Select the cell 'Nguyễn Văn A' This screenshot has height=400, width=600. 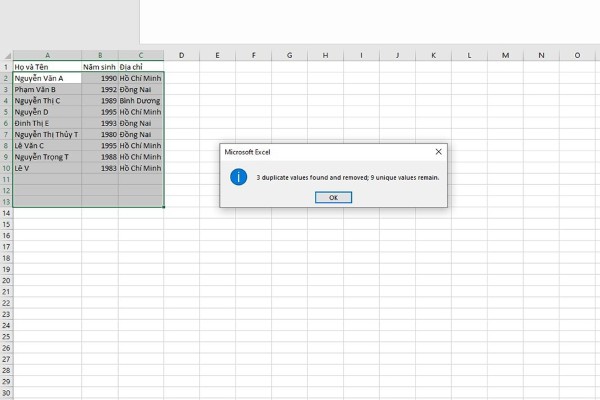click(47, 78)
